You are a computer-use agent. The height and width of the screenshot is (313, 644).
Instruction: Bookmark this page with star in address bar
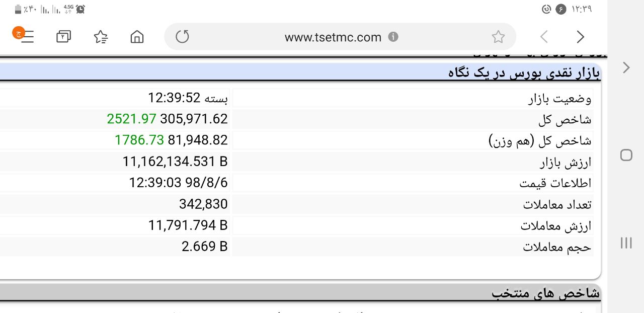[498, 37]
